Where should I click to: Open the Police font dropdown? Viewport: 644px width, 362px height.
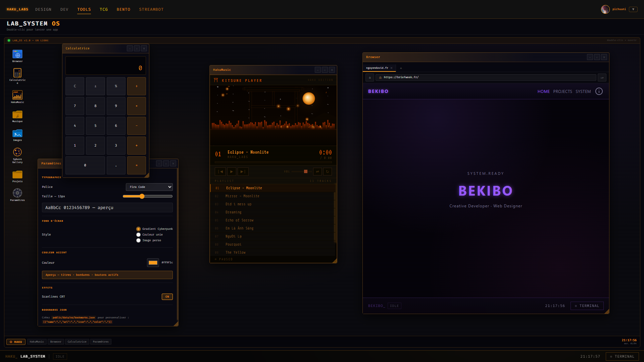pyautogui.click(x=149, y=187)
